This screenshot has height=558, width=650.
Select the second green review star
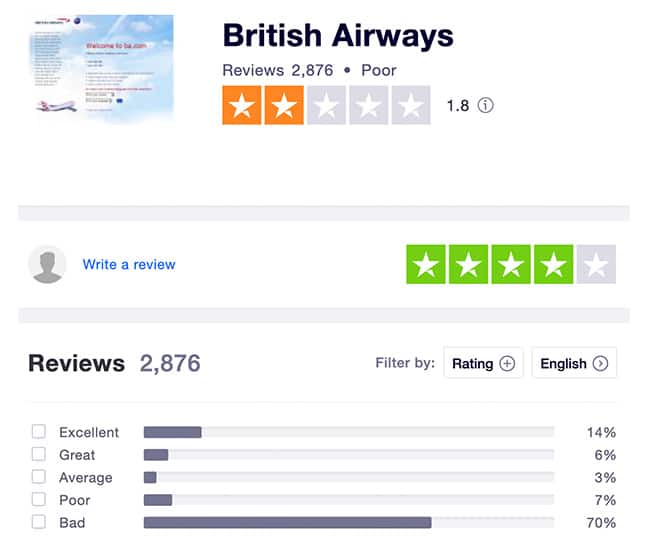pyautogui.click(x=468, y=264)
